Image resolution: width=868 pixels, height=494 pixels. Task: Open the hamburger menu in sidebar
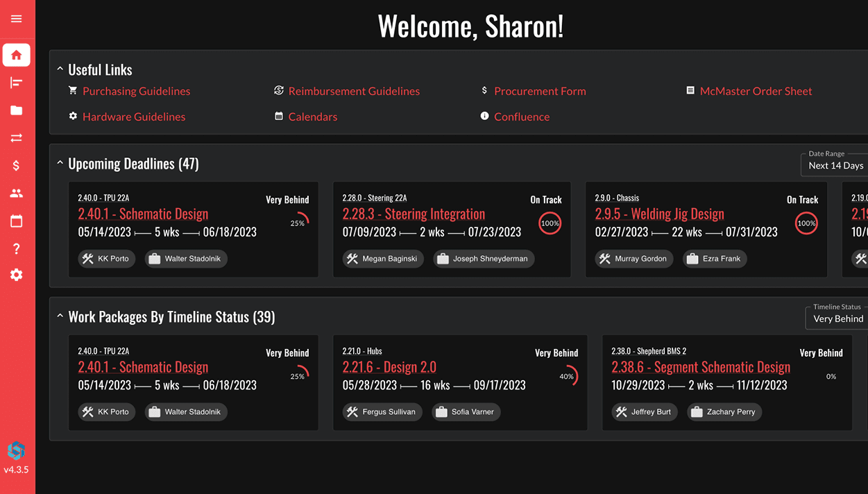click(17, 19)
